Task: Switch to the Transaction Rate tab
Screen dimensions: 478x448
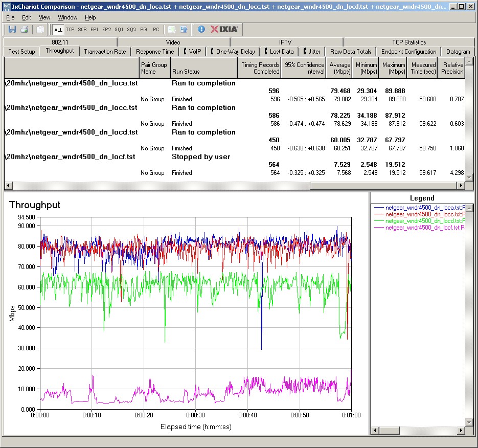Action: (x=105, y=52)
